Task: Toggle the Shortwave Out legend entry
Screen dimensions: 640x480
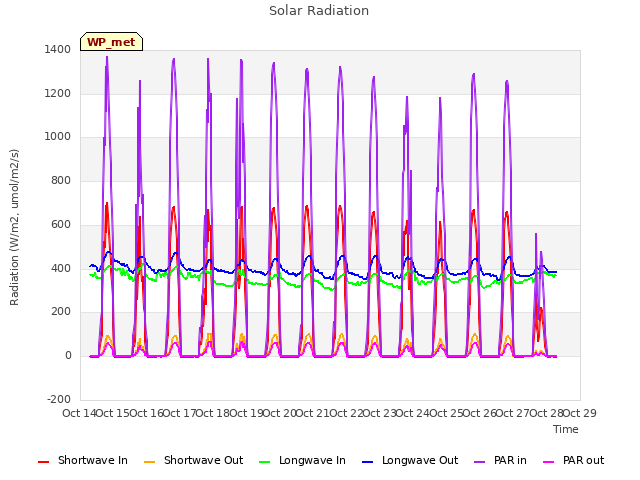Action: [193, 460]
